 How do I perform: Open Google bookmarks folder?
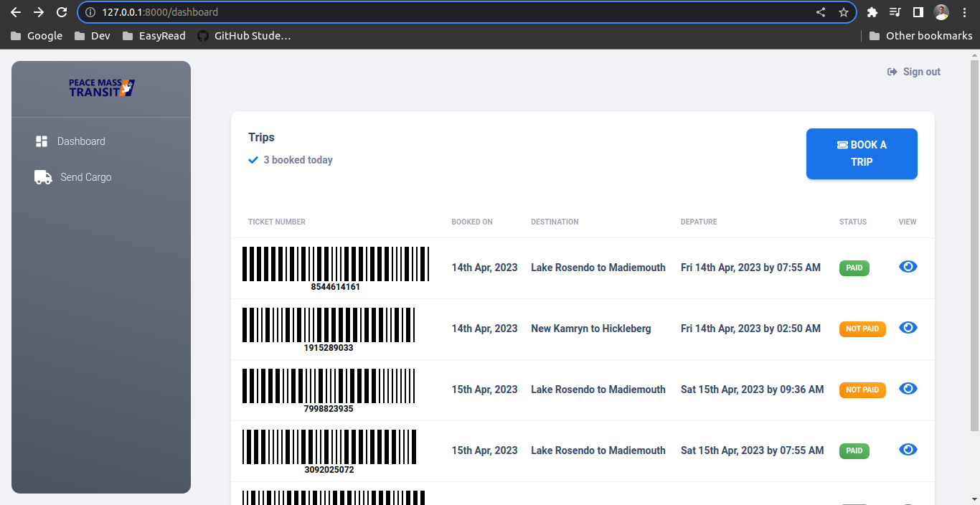37,36
